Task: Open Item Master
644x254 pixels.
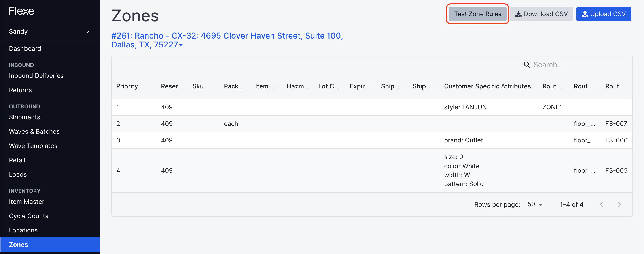Action: pyautogui.click(x=27, y=201)
